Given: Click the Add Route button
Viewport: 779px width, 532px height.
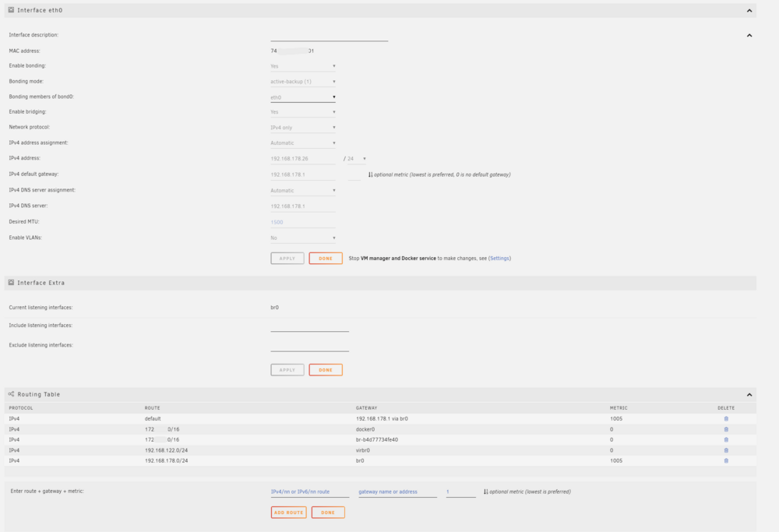Looking at the screenshot, I should click(x=289, y=513).
